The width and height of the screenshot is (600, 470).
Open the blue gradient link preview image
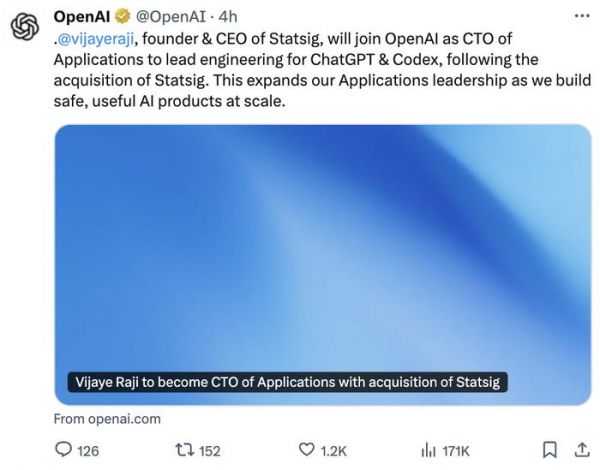[x=322, y=240]
